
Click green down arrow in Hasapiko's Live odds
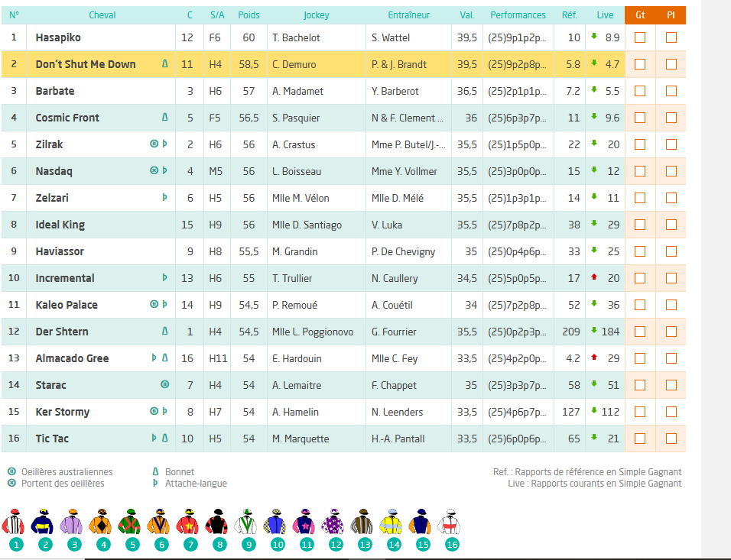pyautogui.click(x=594, y=37)
